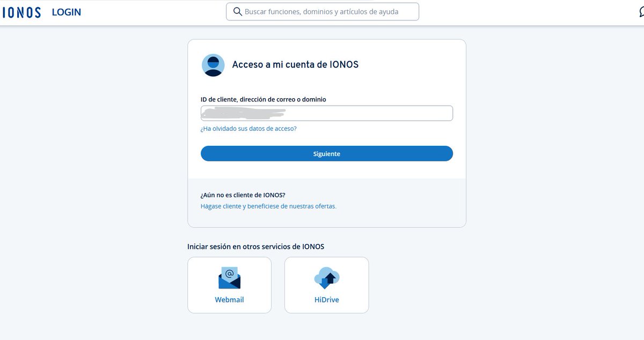This screenshot has height=340, width=644.
Task: Open the Webmail service card
Action: click(x=229, y=285)
